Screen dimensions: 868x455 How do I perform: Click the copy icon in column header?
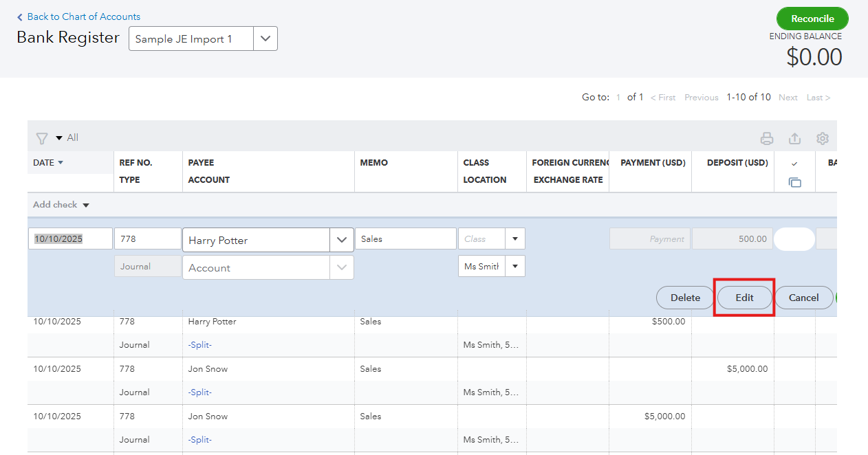click(794, 182)
